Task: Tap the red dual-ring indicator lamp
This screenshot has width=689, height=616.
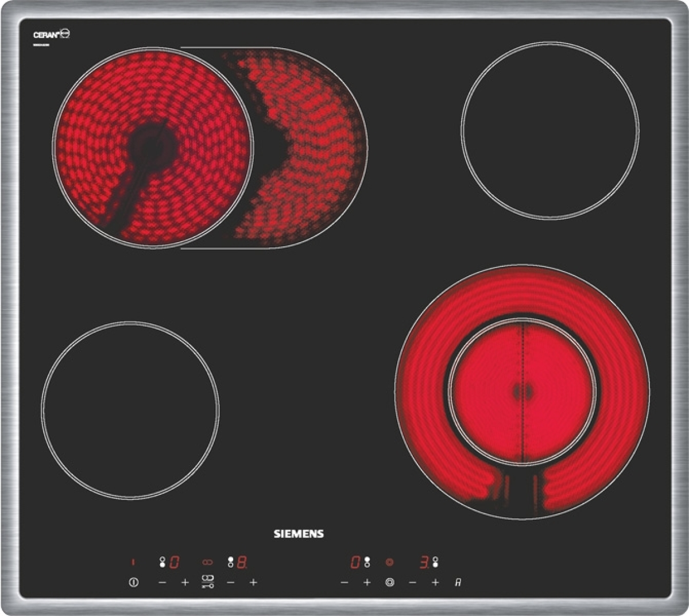Action: pyautogui.click(x=390, y=562)
